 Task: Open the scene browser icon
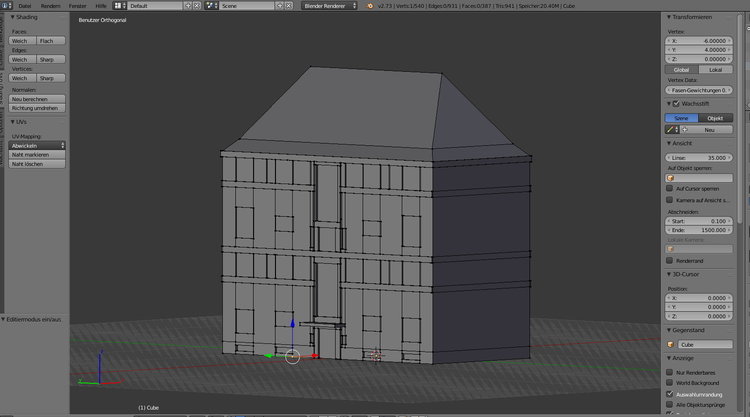pyautogui.click(x=211, y=6)
